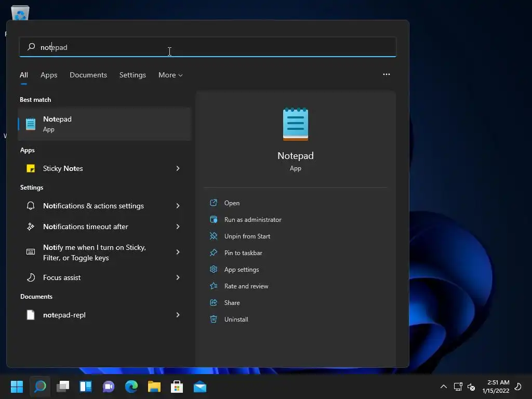Expand the Focus assist arrow

click(x=178, y=277)
